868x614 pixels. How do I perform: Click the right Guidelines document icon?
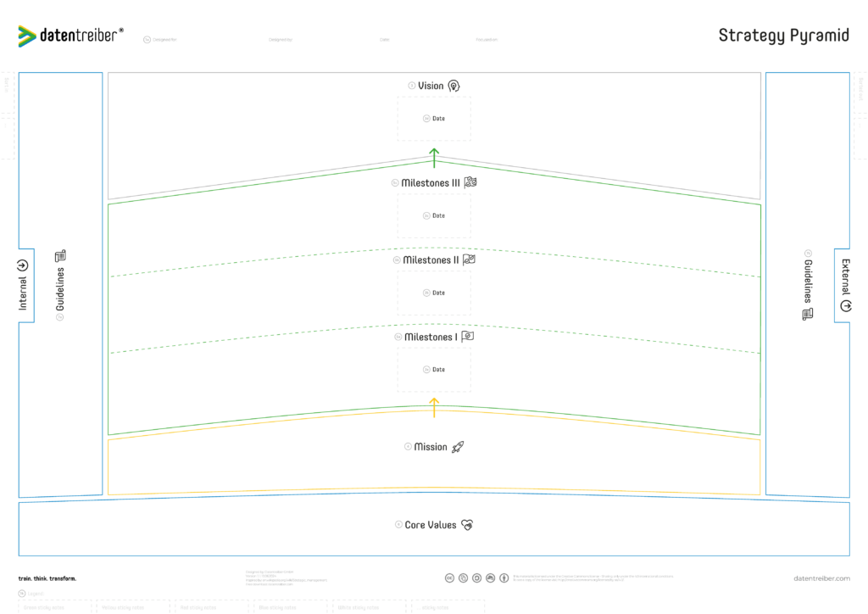[808, 314]
